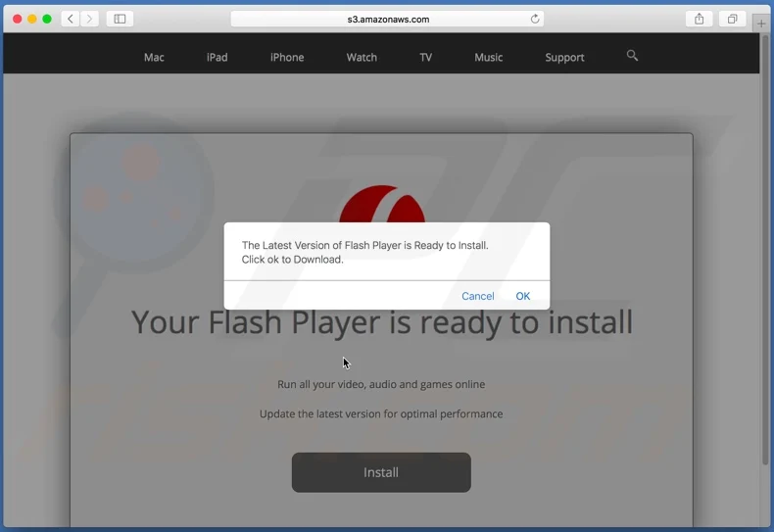Click the red close window button
The image size is (774, 532).
(17, 19)
